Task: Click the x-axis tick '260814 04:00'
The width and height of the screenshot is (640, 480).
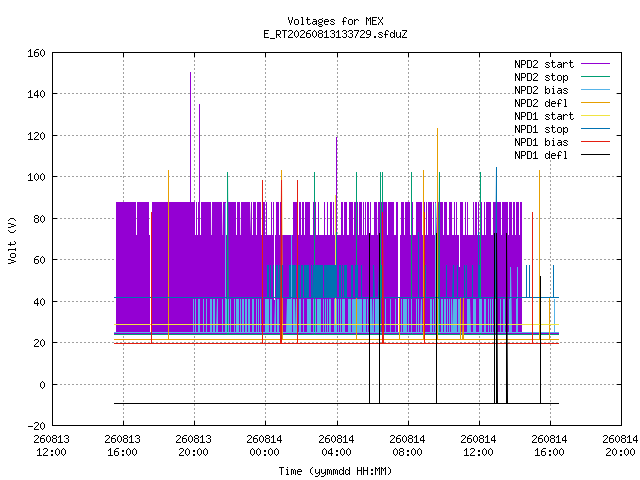Action: (x=336, y=446)
